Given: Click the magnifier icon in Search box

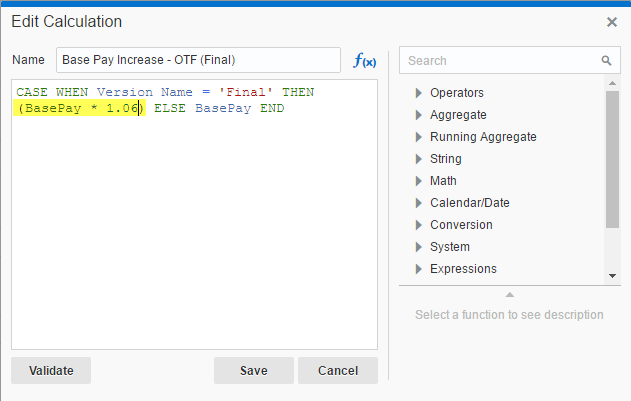Looking at the screenshot, I should (x=606, y=61).
